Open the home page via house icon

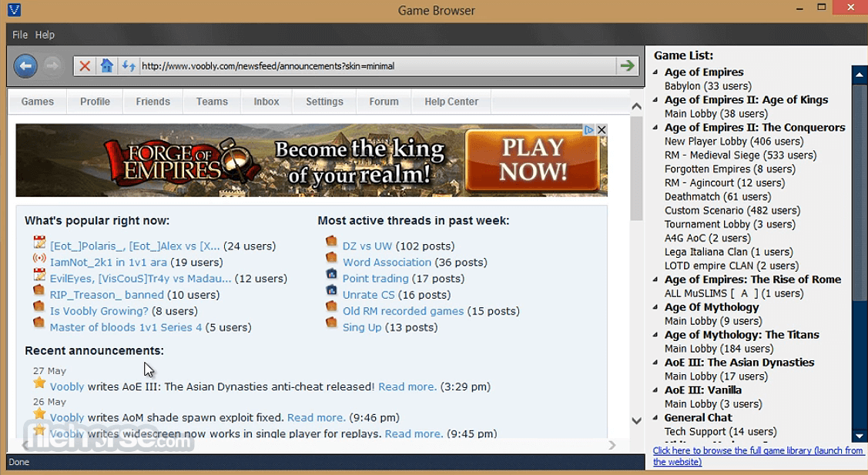[x=107, y=66]
